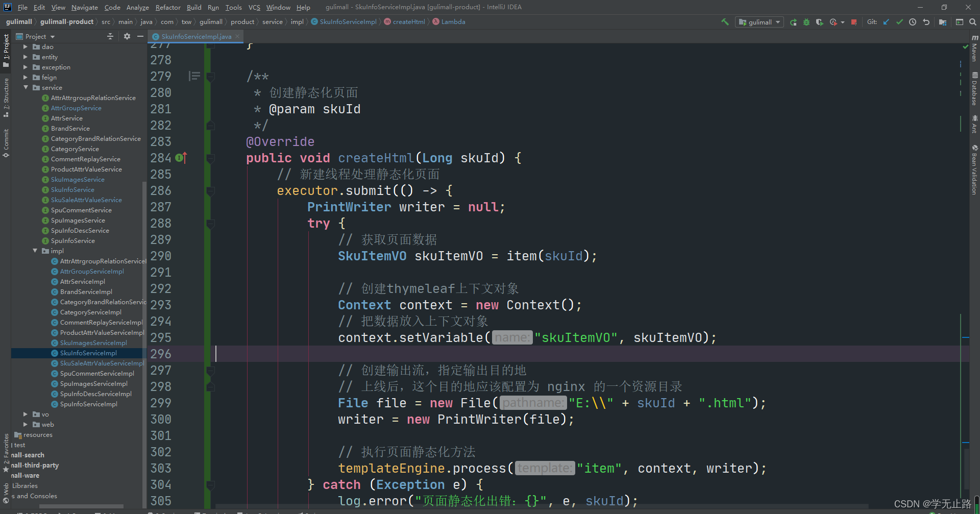The width and height of the screenshot is (980, 514).
Task: Click SkuInfoServiceImpl in navigation breadcrumb
Action: (348, 22)
